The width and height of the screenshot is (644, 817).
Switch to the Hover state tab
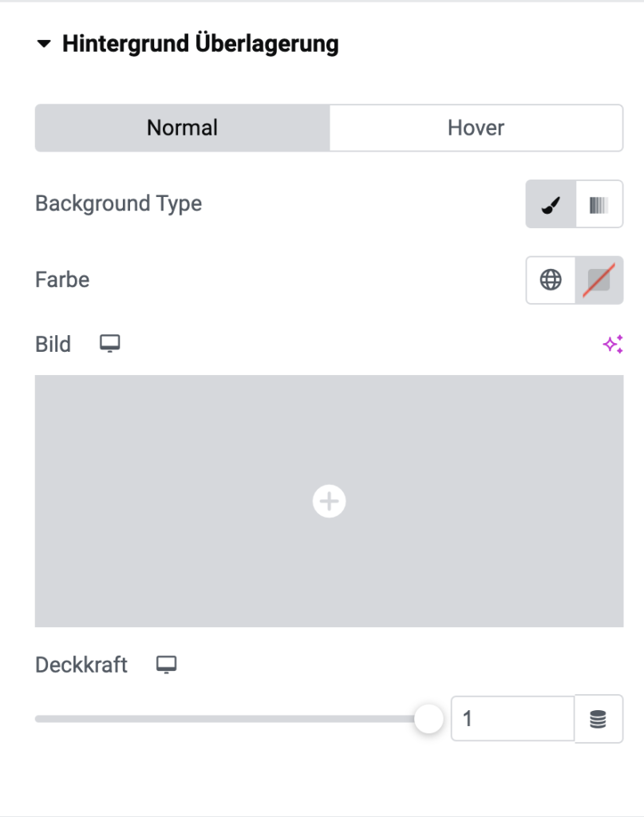(476, 128)
